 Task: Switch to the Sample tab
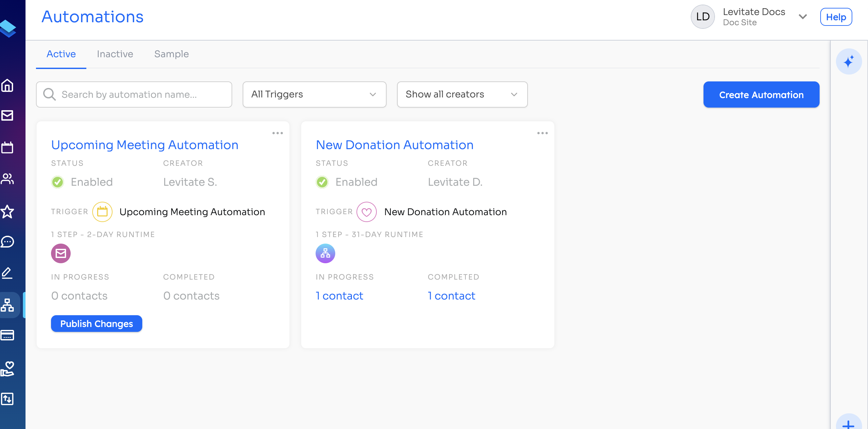(171, 54)
